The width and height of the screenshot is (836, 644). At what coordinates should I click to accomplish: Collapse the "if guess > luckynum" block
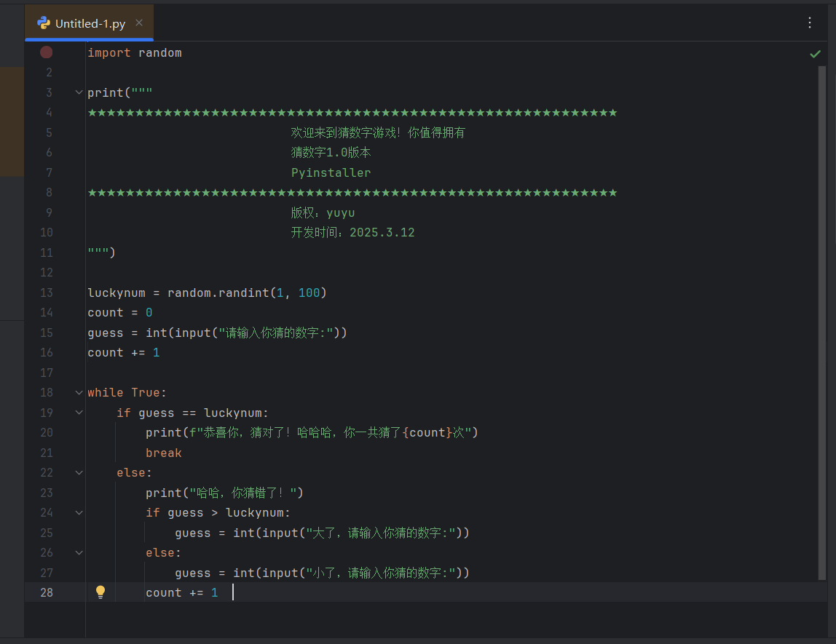pyautogui.click(x=79, y=512)
